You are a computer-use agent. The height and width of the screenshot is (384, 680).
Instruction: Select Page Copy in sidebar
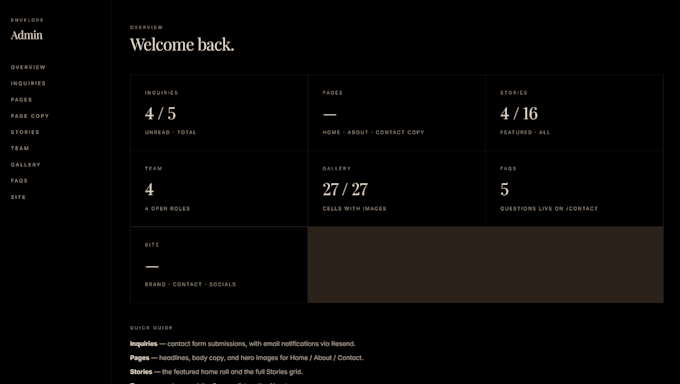point(30,116)
